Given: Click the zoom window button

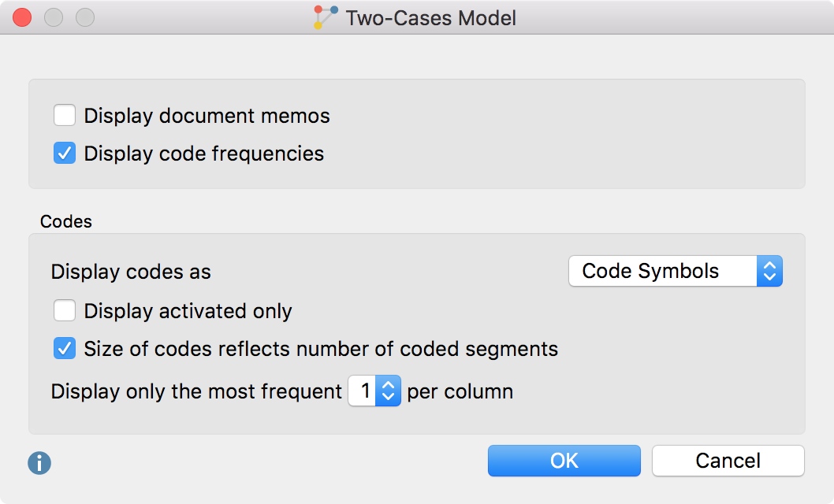Looking at the screenshot, I should [85, 17].
